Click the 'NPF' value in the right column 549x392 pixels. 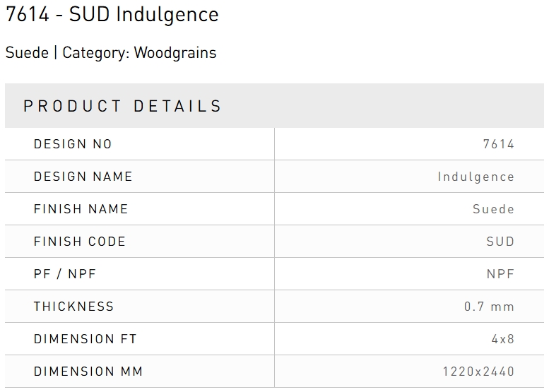(500, 274)
